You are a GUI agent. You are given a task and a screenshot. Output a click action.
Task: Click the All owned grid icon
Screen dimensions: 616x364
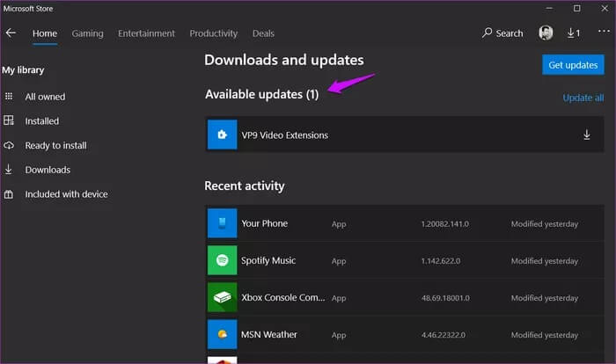tap(9, 96)
